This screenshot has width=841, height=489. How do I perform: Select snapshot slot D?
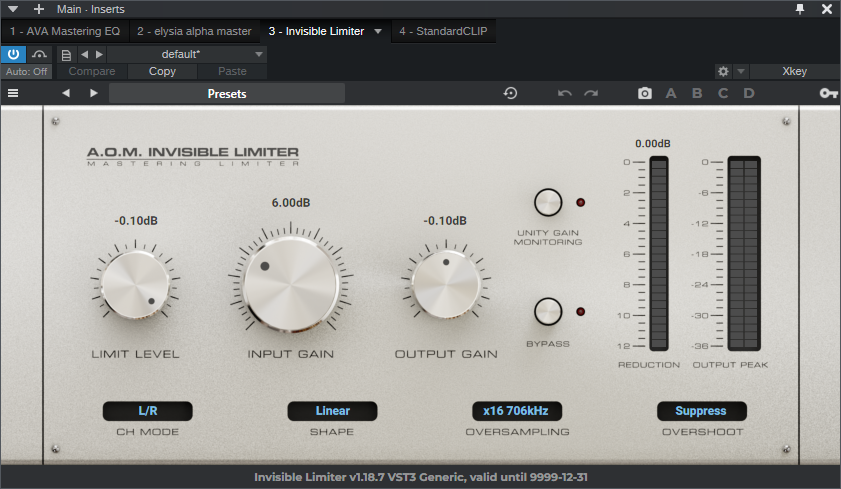749,93
